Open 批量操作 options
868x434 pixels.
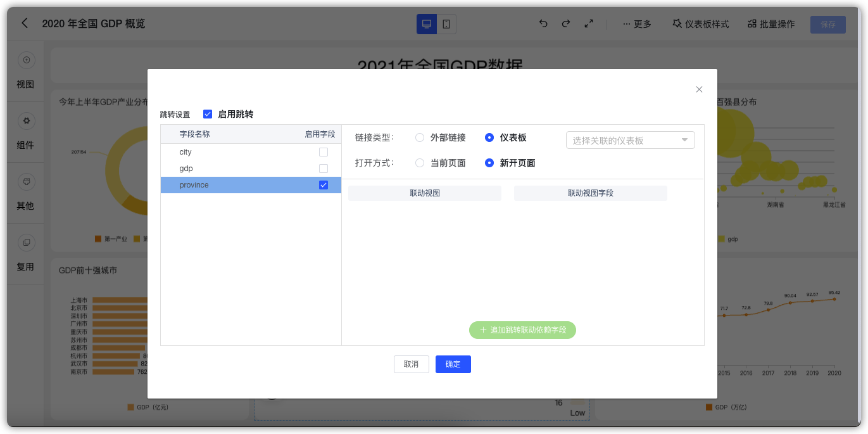[771, 24]
